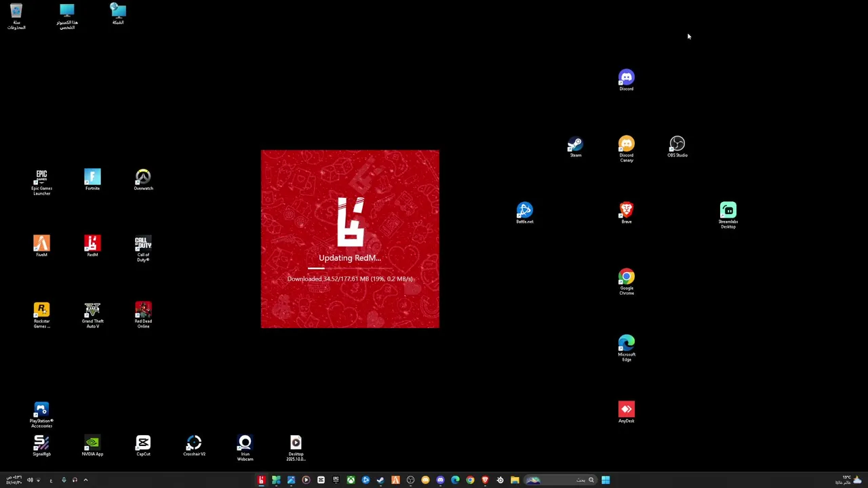Open the Photos app from taskbar
This screenshot has height=488, width=868.
click(x=291, y=480)
